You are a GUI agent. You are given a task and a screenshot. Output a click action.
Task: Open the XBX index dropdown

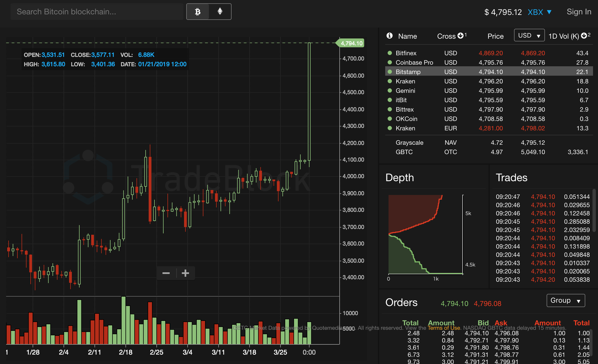coord(540,12)
